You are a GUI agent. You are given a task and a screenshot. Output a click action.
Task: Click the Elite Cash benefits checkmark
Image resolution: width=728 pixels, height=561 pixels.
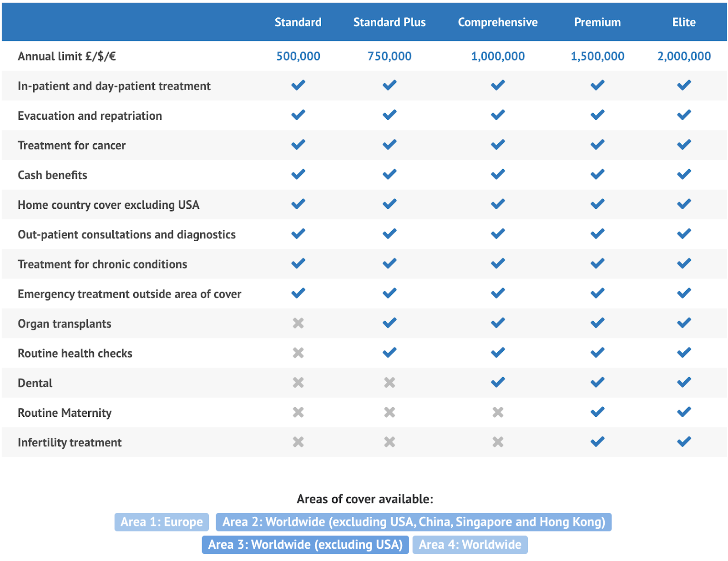pyautogui.click(x=684, y=175)
